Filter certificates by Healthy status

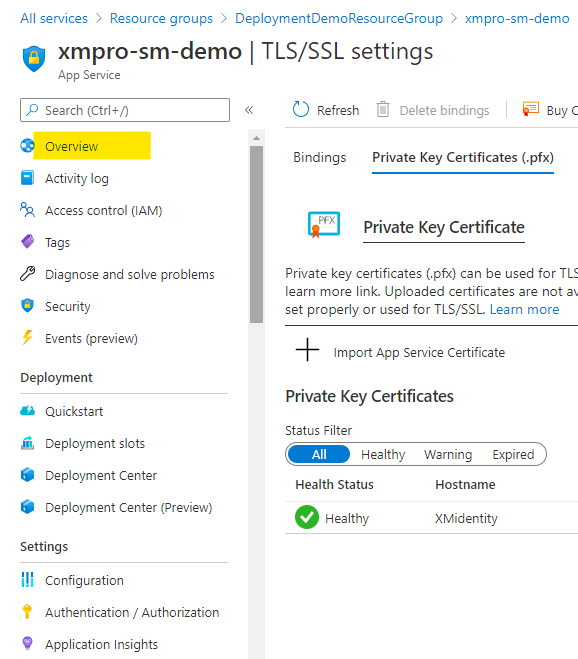pyautogui.click(x=383, y=454)
